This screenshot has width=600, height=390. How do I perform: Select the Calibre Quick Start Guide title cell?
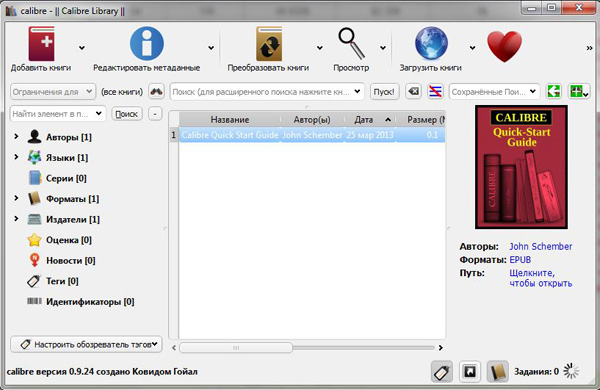click(230, 135)
